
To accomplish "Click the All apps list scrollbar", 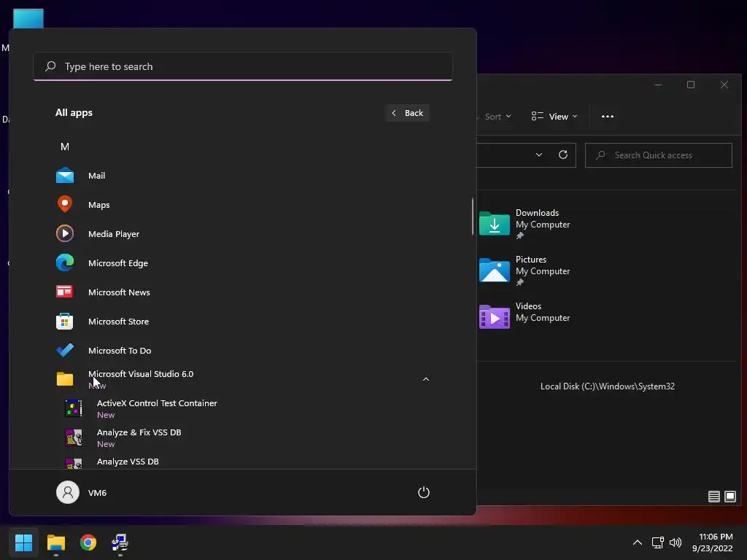I will pos(473,217).
